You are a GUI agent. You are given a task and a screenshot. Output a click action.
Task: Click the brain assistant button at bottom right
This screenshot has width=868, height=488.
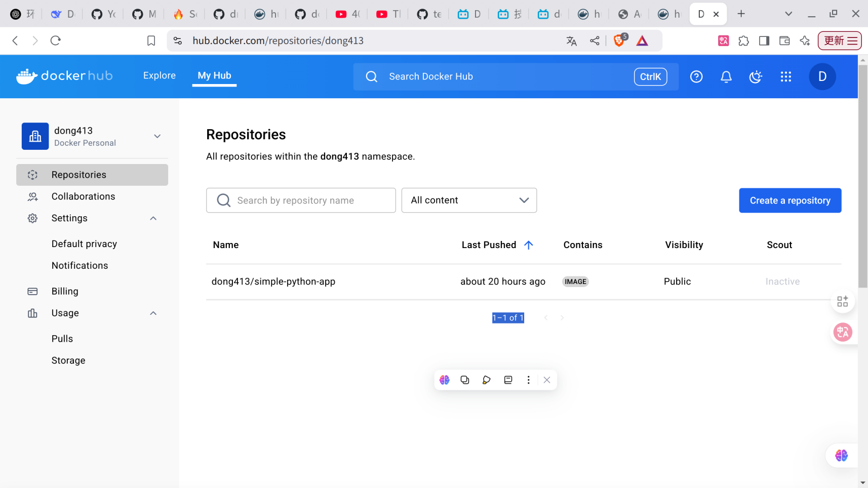coord(842,456)
